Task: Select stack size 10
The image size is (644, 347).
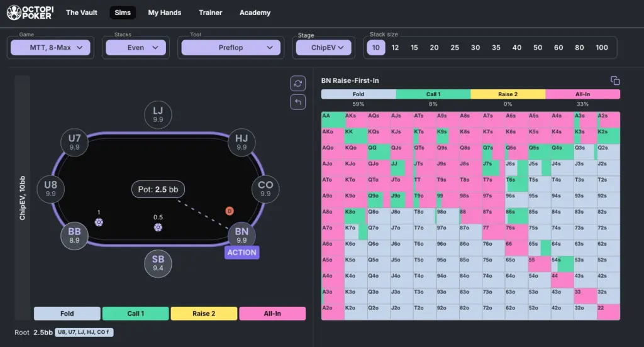Action: point(376,48)
